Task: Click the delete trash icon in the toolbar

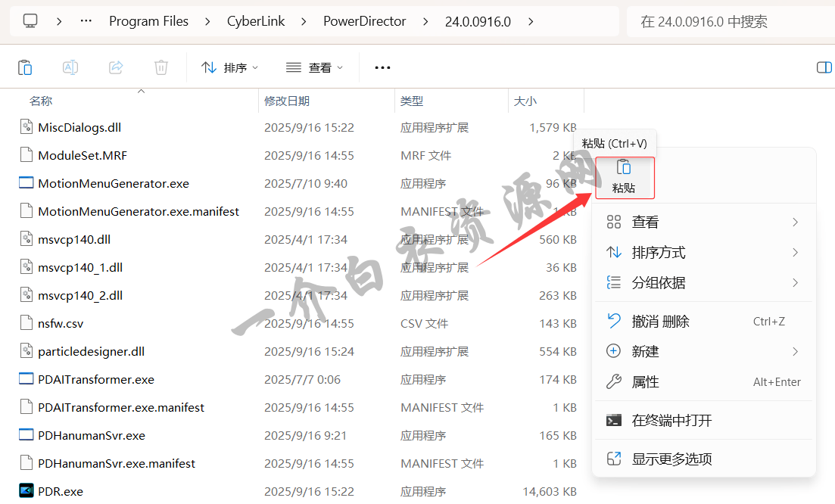Action: click(x=161, y=67)
